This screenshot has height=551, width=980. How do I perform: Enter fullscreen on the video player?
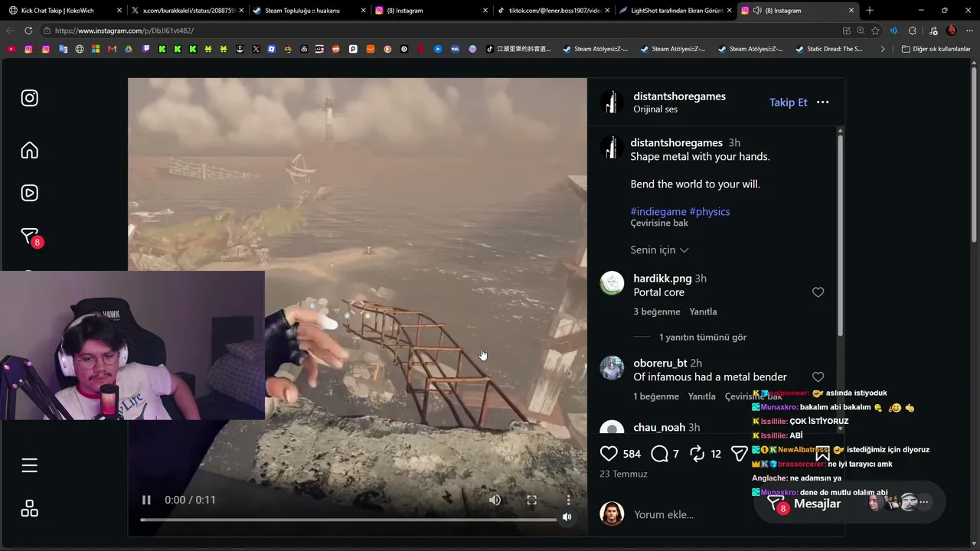(531, 500)
